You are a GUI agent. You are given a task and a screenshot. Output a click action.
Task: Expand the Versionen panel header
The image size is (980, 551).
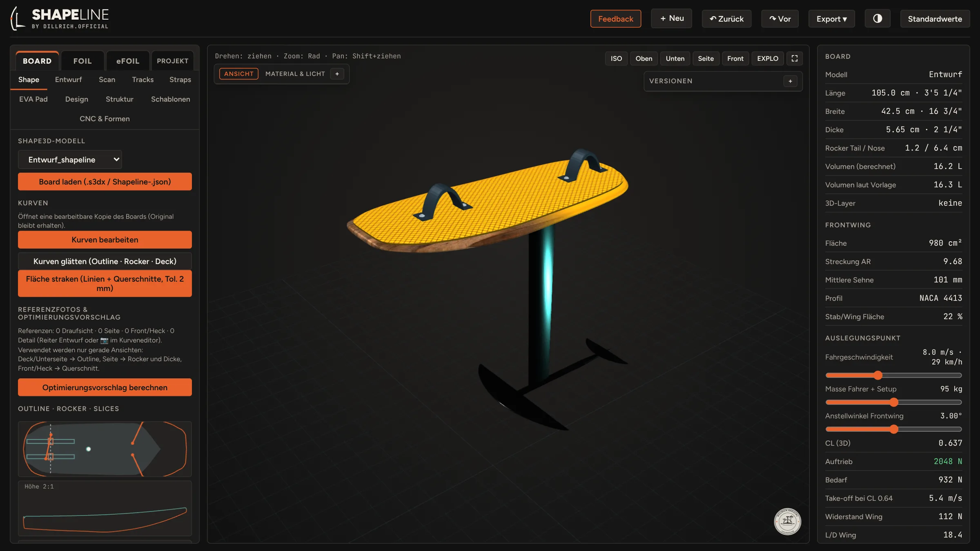pos(723,81)
